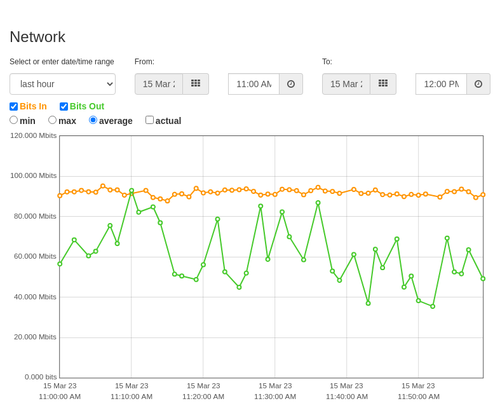This screenshot has height=403, width=500.
Task: Click the From: label
Action: pos(144,62)
